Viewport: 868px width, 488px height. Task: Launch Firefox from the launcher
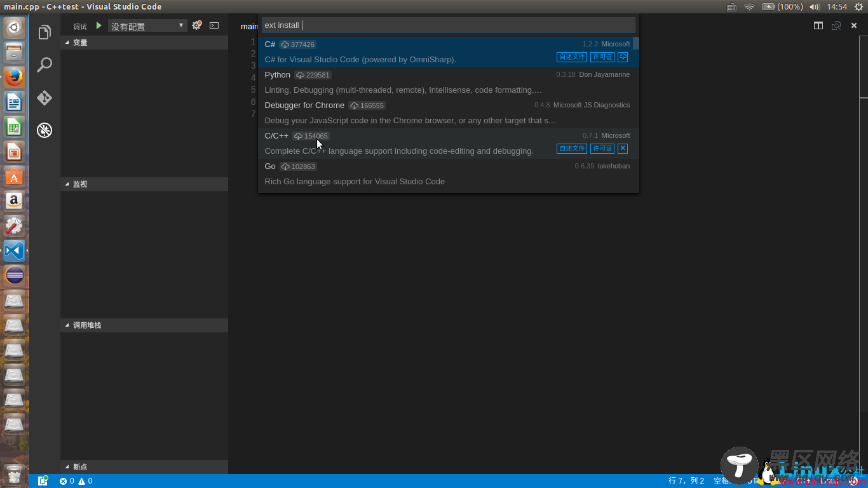(14, 77)
